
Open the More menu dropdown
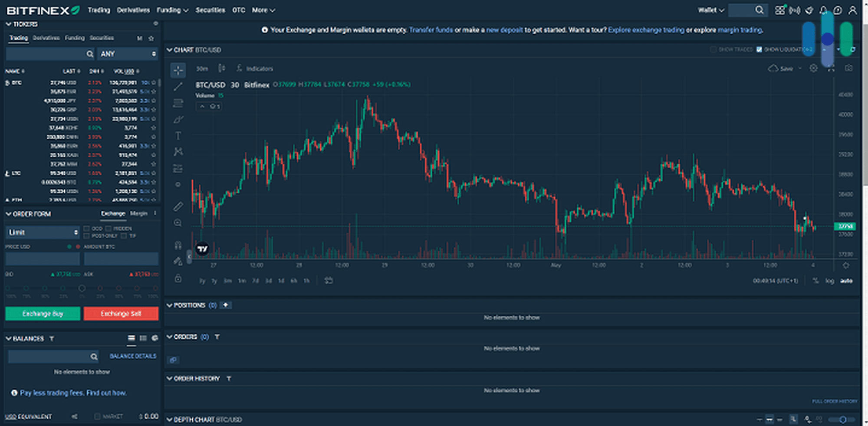(263, 10)
